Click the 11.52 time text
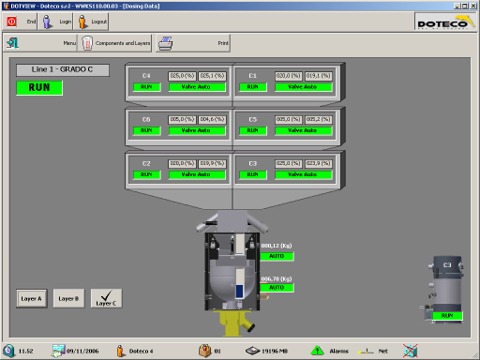 26,351
